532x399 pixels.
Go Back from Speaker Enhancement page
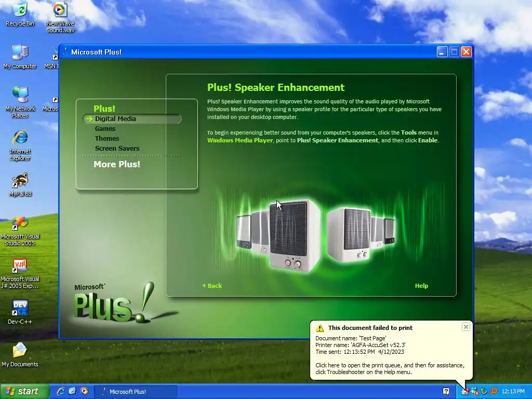click(x=212, y=286)
